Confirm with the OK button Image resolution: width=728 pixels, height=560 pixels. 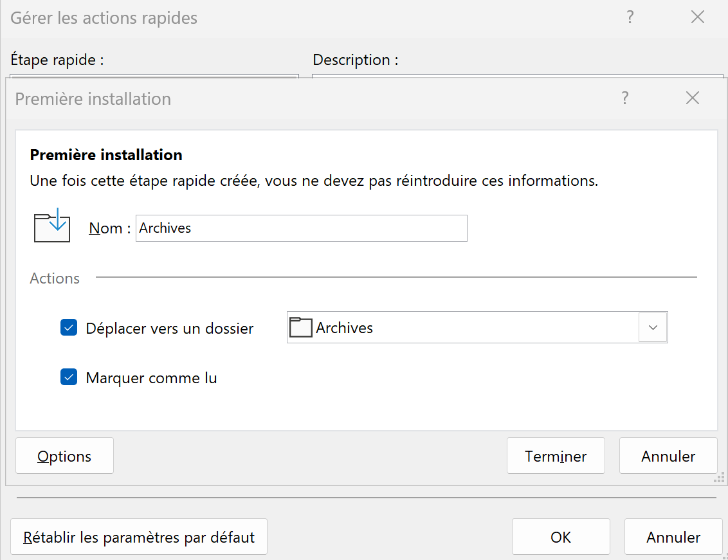[561, 537]
